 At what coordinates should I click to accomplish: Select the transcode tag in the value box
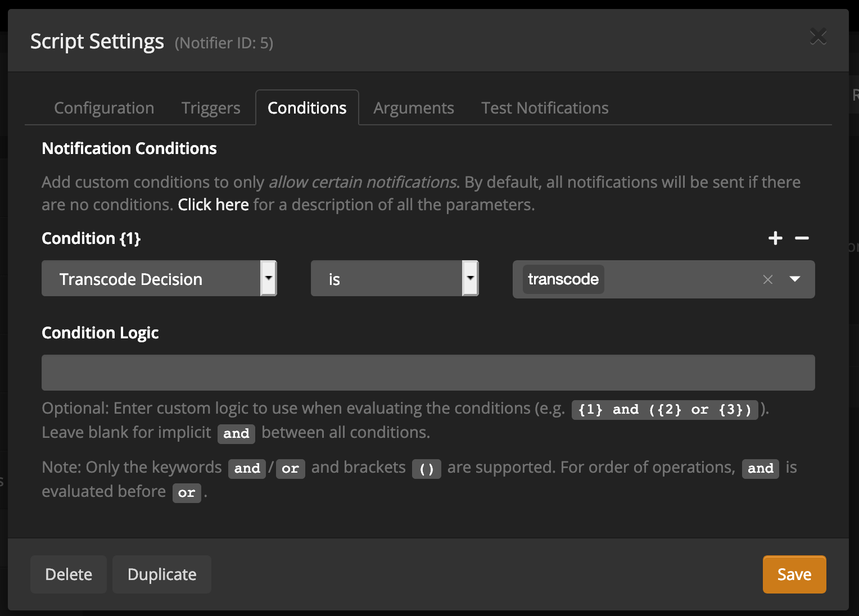tap(563, 279)
